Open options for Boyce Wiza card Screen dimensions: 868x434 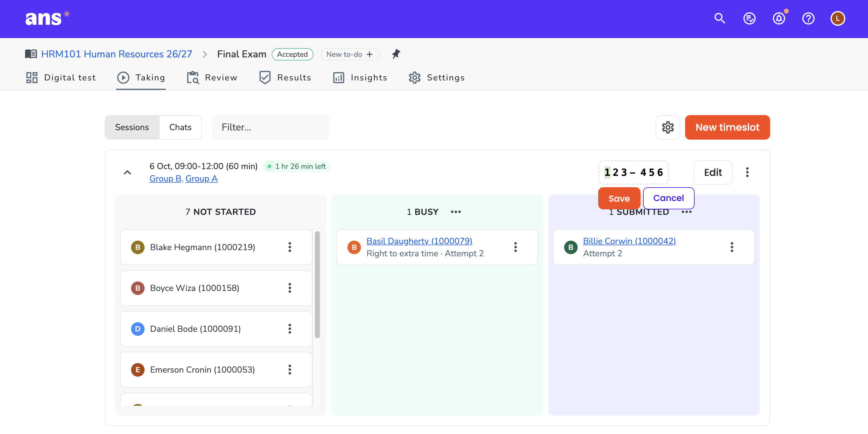289,288
